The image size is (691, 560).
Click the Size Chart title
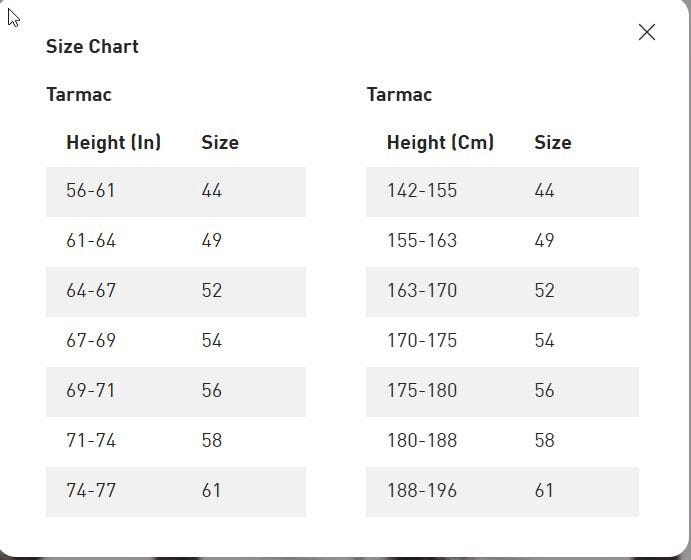[x=92, y=46]
